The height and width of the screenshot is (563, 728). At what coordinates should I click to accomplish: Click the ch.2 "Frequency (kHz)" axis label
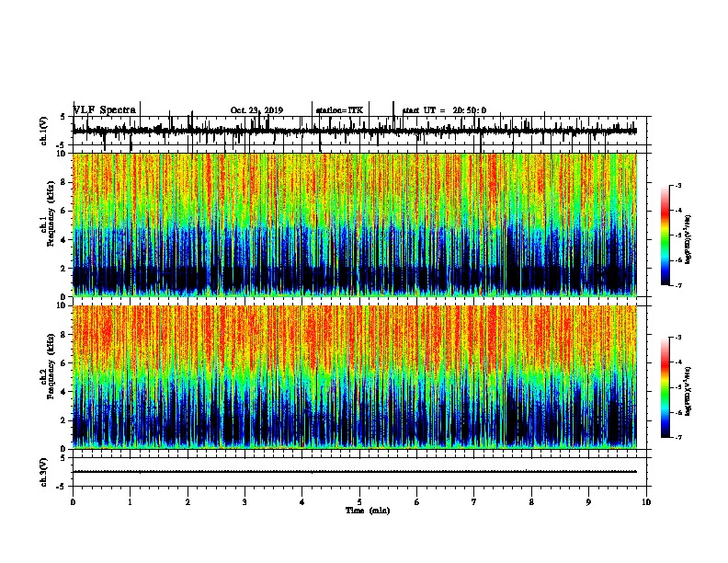pos(51,366)
